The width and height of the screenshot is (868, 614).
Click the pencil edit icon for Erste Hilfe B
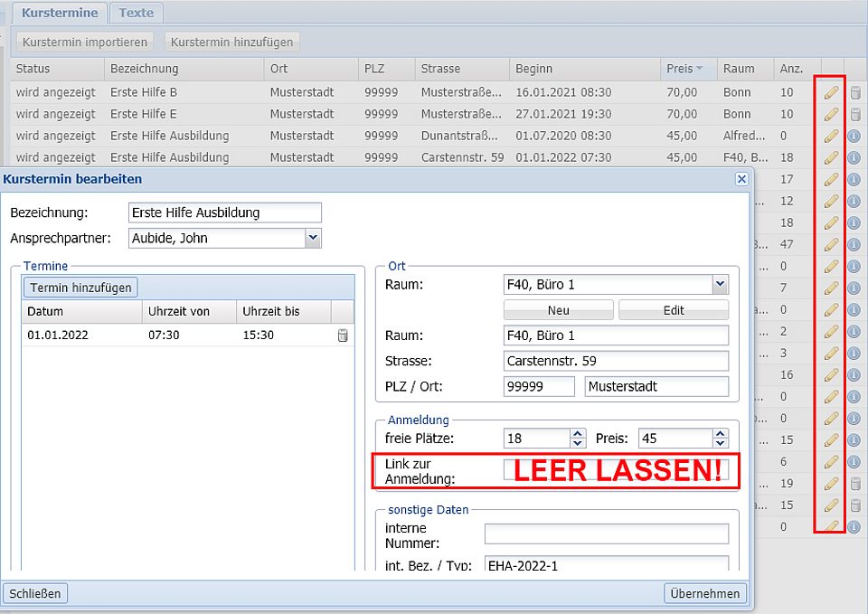(831, 92)
